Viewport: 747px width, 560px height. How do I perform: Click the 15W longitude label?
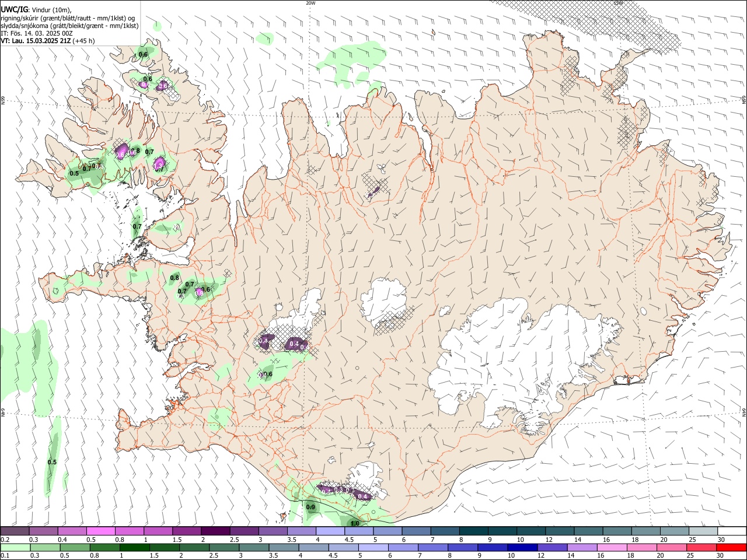tap(618, 3)
